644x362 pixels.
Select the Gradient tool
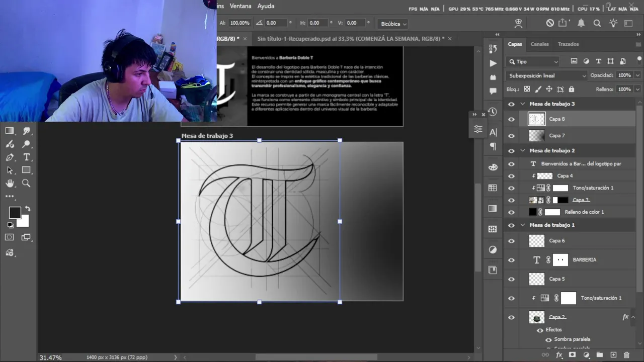[10, 131]
